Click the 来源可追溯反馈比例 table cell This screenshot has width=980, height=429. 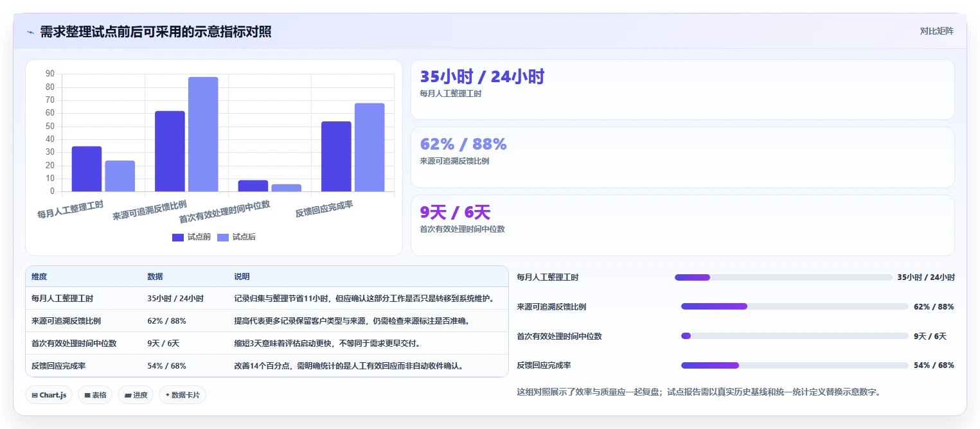point(66,320)
